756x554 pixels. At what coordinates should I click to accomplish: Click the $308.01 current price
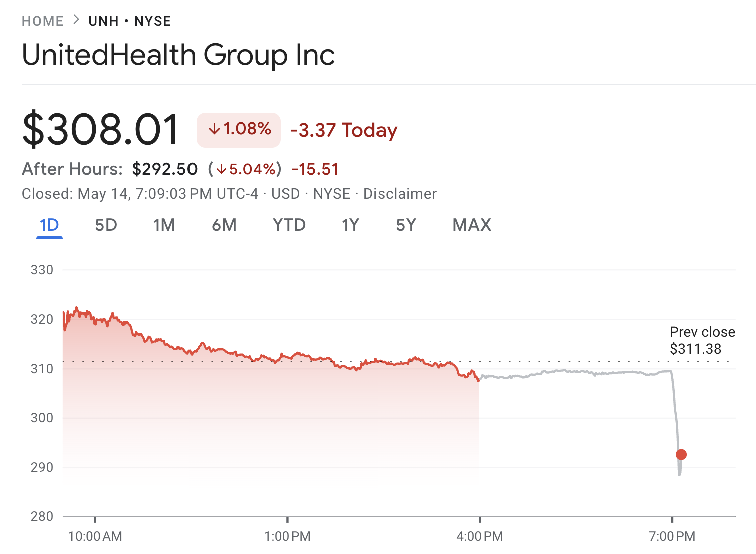point(100,129)
